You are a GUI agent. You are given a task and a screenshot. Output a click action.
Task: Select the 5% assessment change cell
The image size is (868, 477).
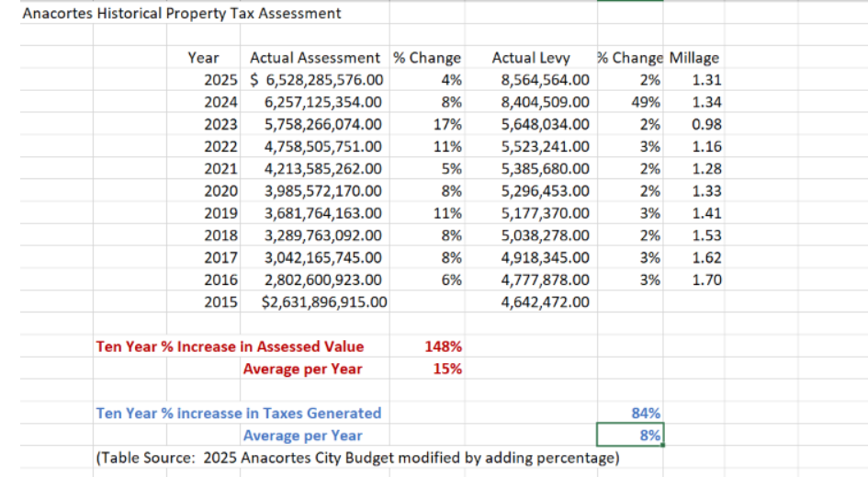click(x=451, y=168)
